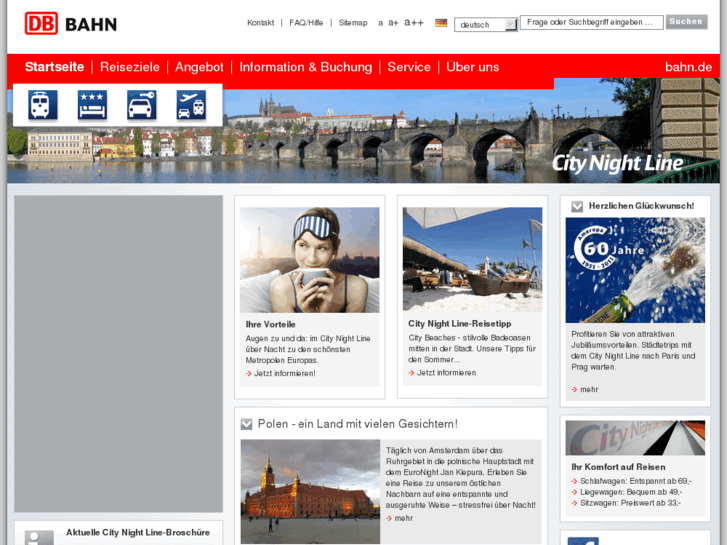The height and width of the screenshot is (545, 727).
Task: Click the City Night Line train image
Action: 635,438
